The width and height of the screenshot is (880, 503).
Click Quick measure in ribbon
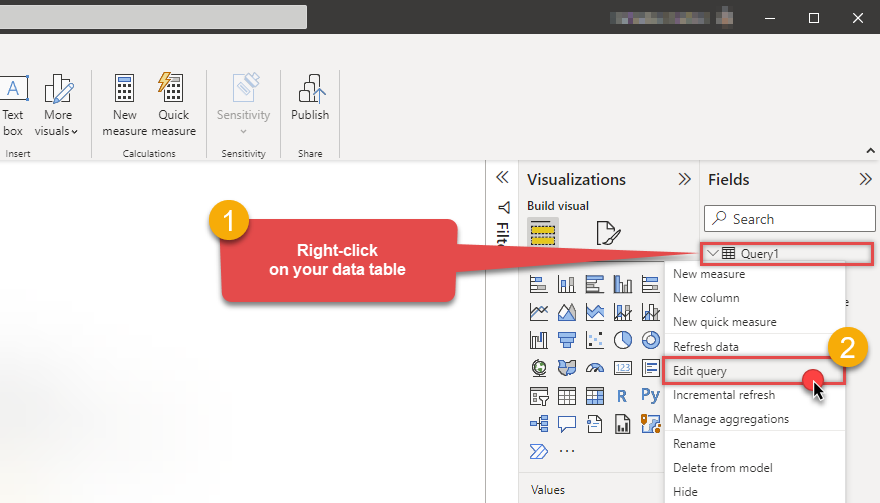pyautogui.click(x=173, y=105)
